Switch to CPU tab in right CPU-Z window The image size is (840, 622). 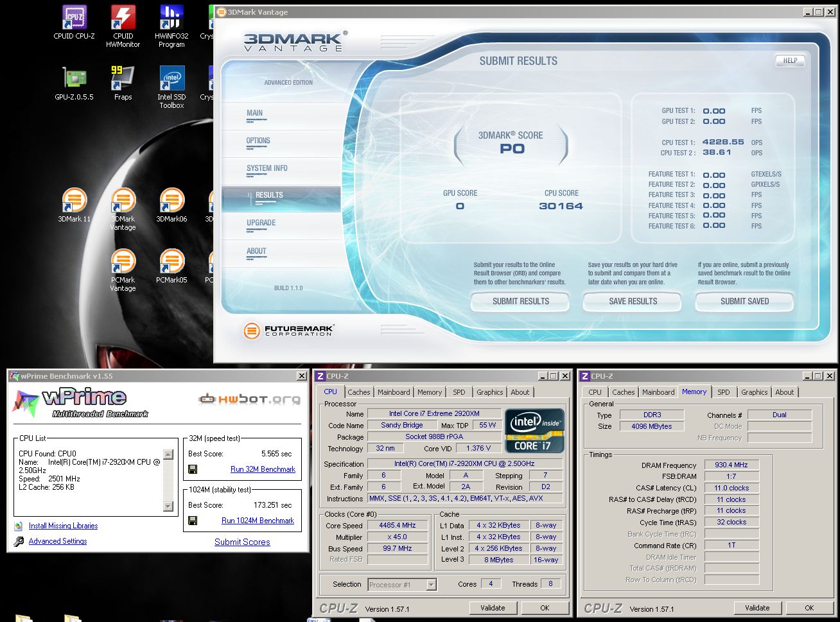coord(595,392)
